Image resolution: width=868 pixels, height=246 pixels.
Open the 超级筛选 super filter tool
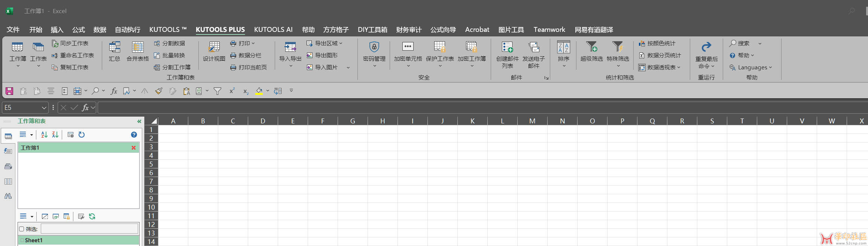591,47
